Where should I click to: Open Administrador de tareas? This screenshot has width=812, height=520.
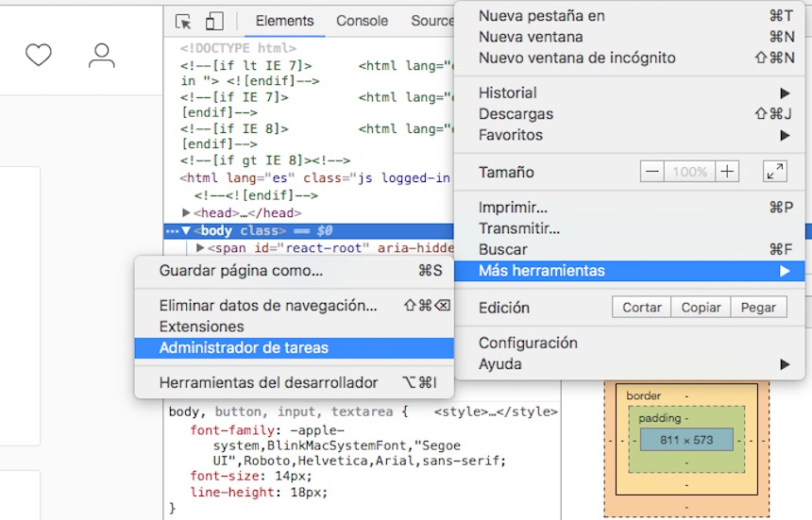tap(244, 347)
